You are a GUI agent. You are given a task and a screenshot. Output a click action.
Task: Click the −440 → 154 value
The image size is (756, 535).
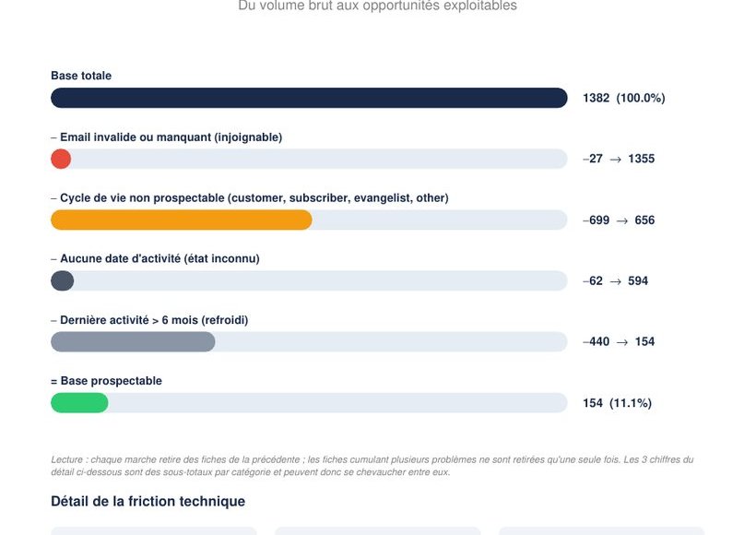tap(619, 341)
